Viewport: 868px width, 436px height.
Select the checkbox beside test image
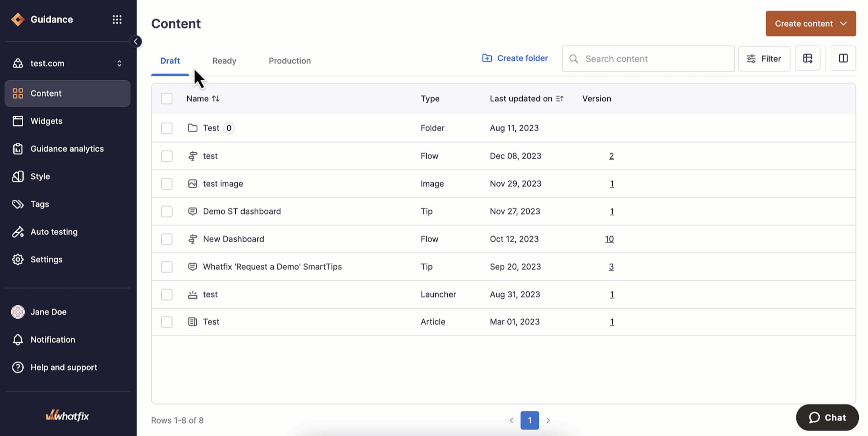click(x=167, y=184)
